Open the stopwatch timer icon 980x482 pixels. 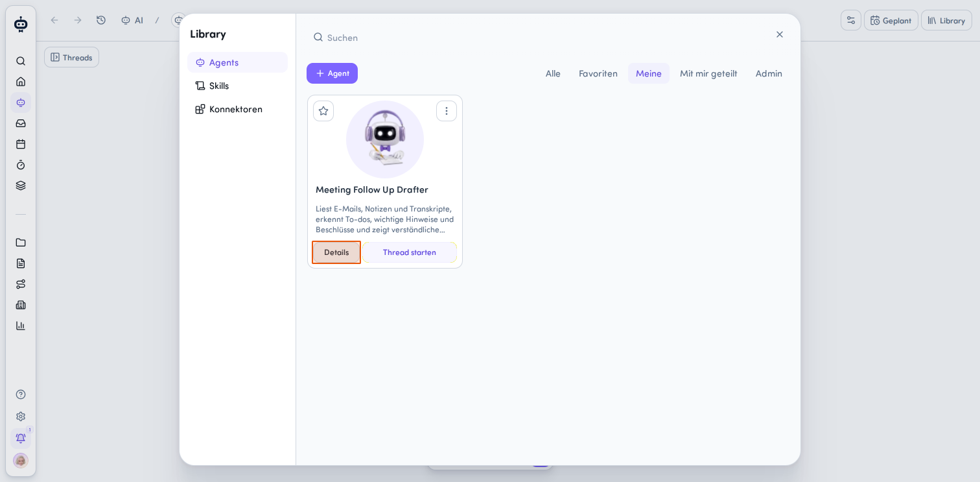(21, 165)
